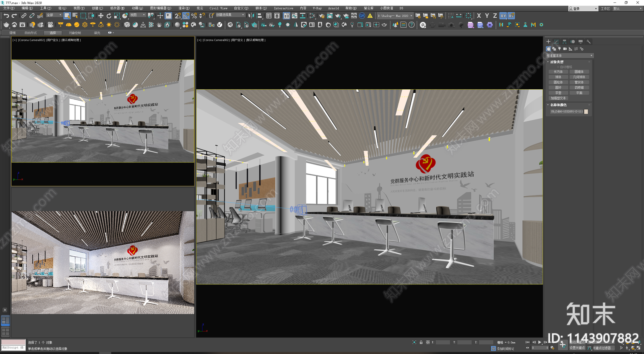Click the yellow sun light icon

pos(109,25)
